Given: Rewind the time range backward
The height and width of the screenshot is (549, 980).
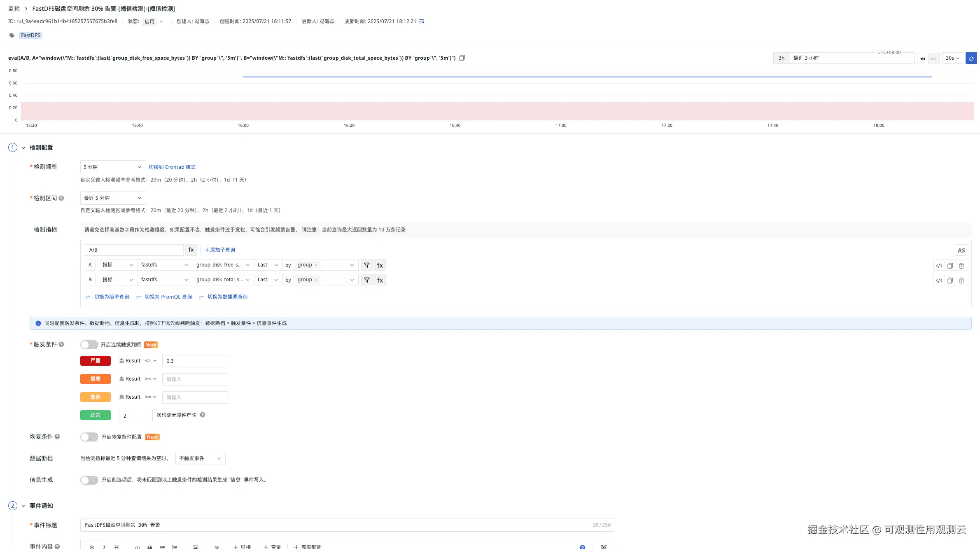Looking at the screenshot, I should click(x=922, y=58).
